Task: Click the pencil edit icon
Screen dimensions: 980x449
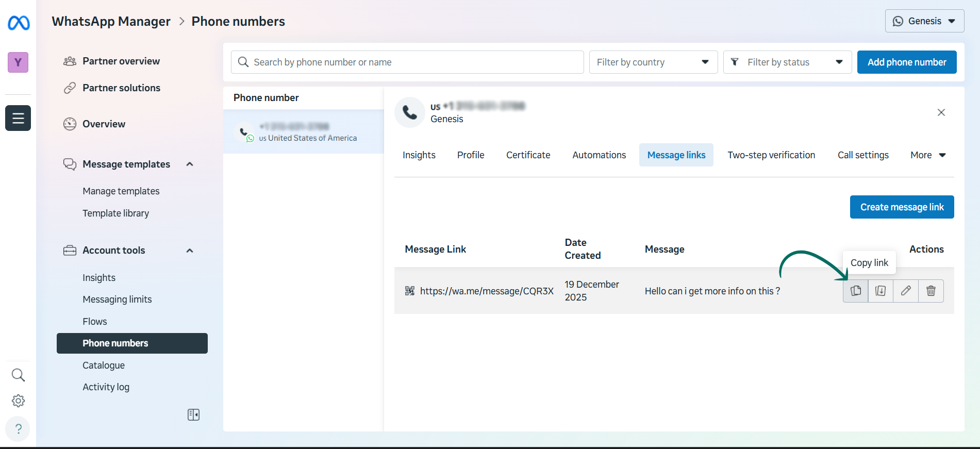Action: 906,291
